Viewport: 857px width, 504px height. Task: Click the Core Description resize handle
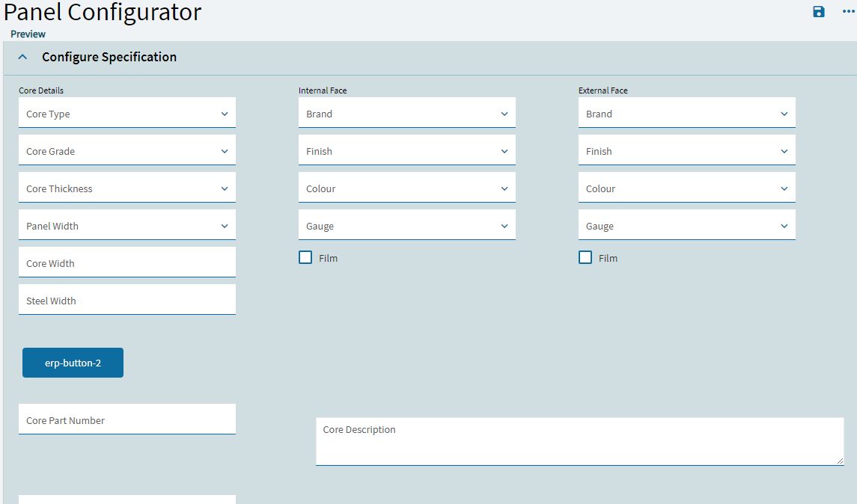pyautogui.click(x=840, y=461)
